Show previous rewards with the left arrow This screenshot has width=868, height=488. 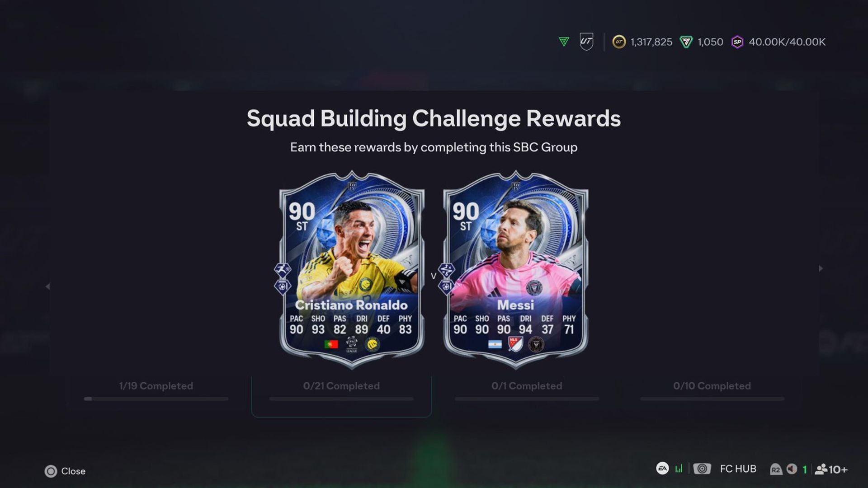coord(47,286)
